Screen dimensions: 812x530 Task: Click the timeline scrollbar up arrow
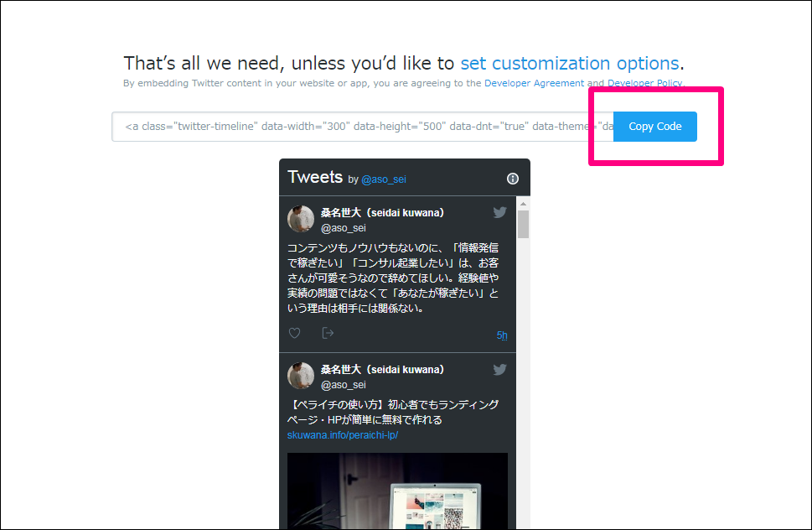pyautogui.click(x=523, y=204)
